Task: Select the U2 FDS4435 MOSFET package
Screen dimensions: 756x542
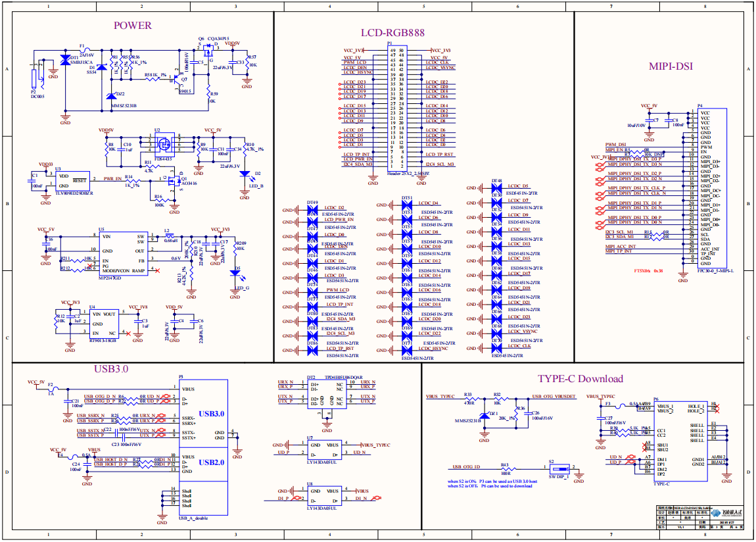Action: 164,143
